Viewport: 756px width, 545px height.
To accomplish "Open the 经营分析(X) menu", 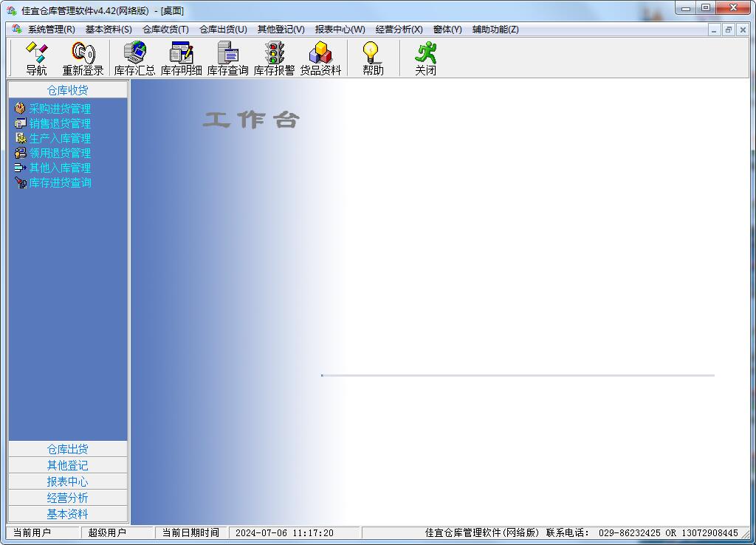I will [x=399, y=30].
